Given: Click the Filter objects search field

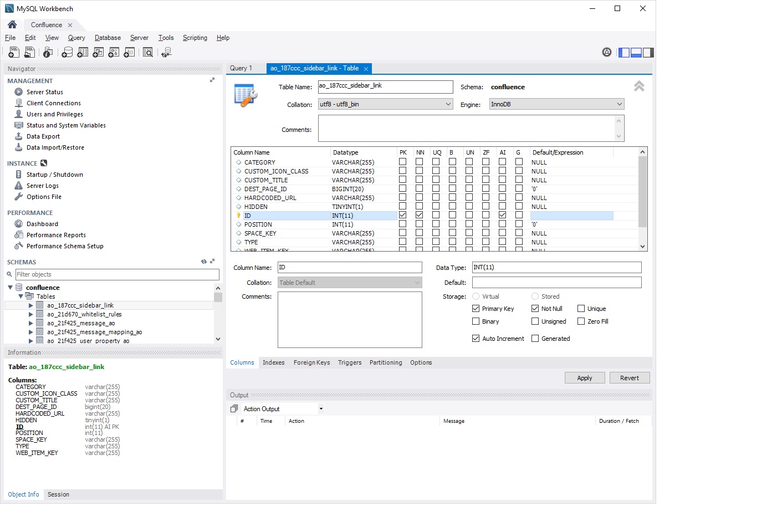Looking at the screenshot, I should point(117,274).
